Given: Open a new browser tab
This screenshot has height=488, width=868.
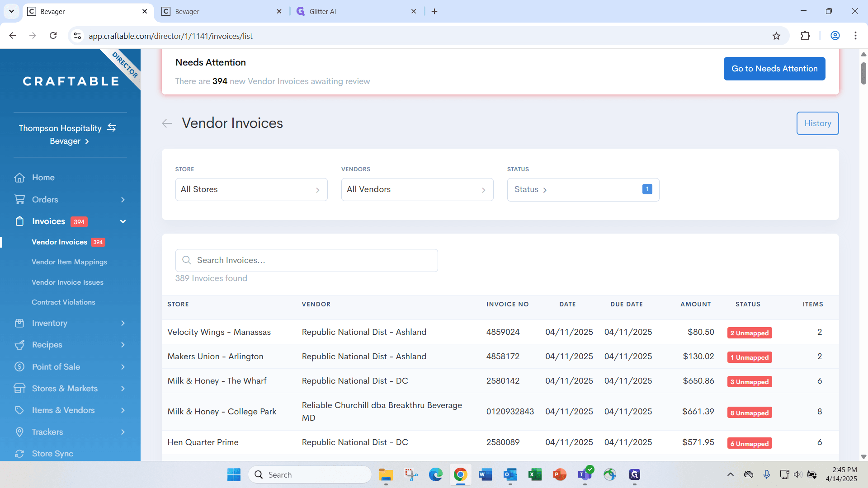Looking at the screenshot, I should click(434, 11).
